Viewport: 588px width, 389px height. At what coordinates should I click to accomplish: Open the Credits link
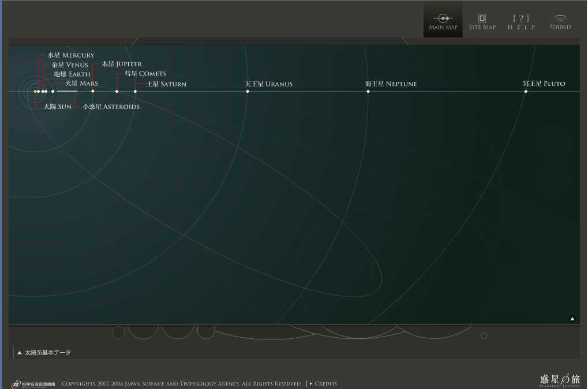pos(323,383)
